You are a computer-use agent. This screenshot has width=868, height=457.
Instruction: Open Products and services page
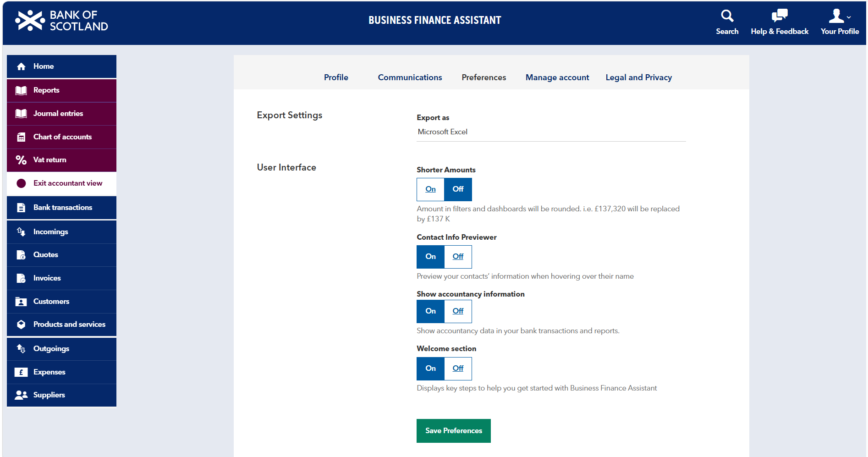pyautogui.click(x=61, y=325)
